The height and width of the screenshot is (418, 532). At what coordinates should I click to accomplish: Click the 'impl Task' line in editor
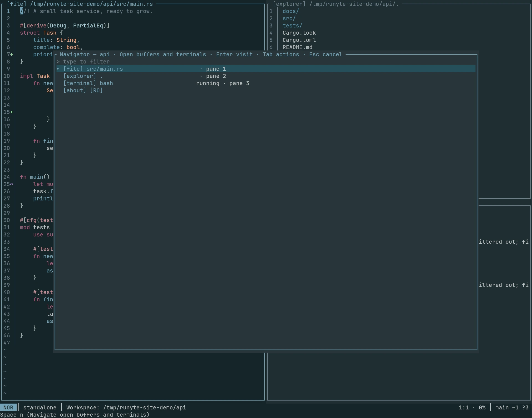pyautogui.click(x=35, y=76)
